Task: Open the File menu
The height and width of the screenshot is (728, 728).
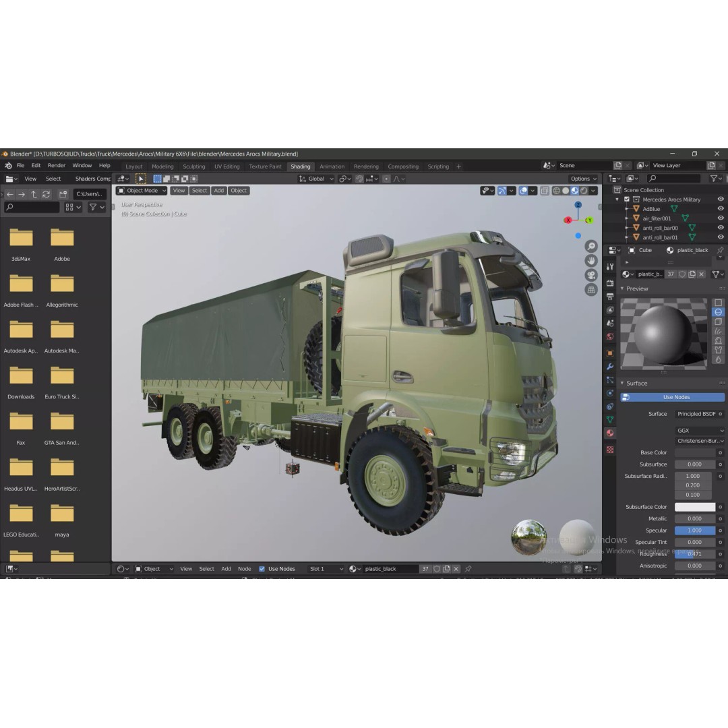Action: (20, 165)
